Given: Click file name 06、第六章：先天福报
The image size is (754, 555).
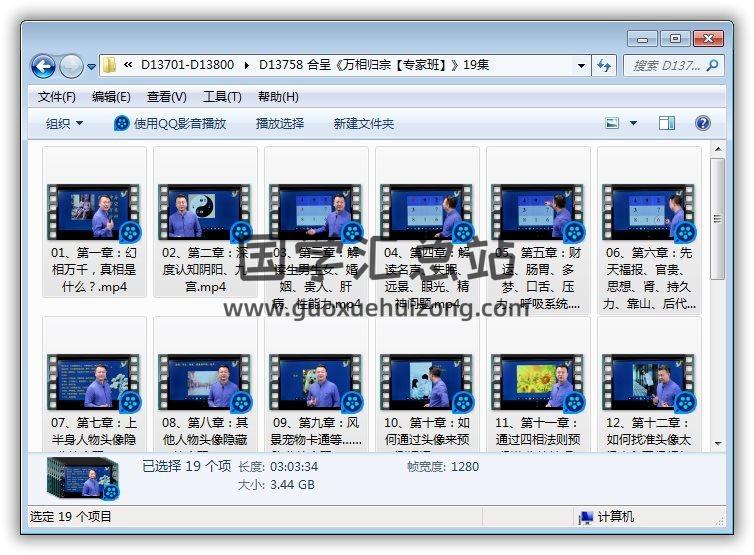Looking at the screenshot, I should pyautogui.click(x=649, y=278).
